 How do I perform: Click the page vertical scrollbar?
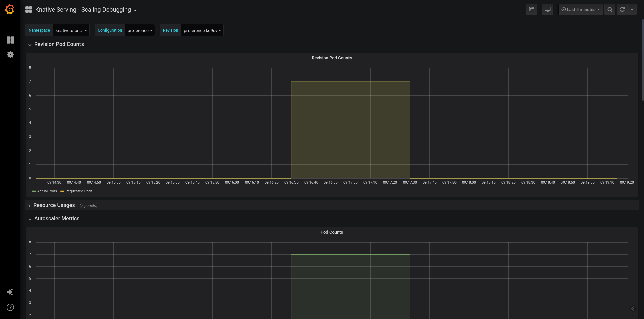click(643, 60)
